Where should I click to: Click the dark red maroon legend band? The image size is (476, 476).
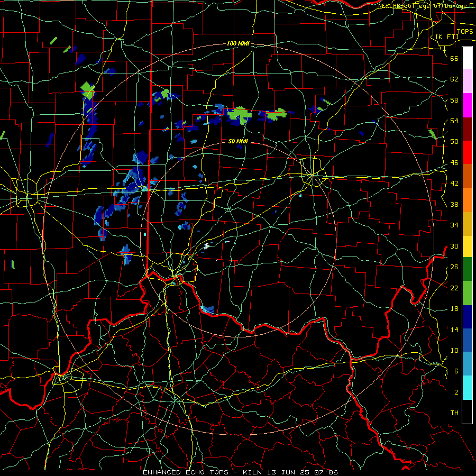point(467,129)
